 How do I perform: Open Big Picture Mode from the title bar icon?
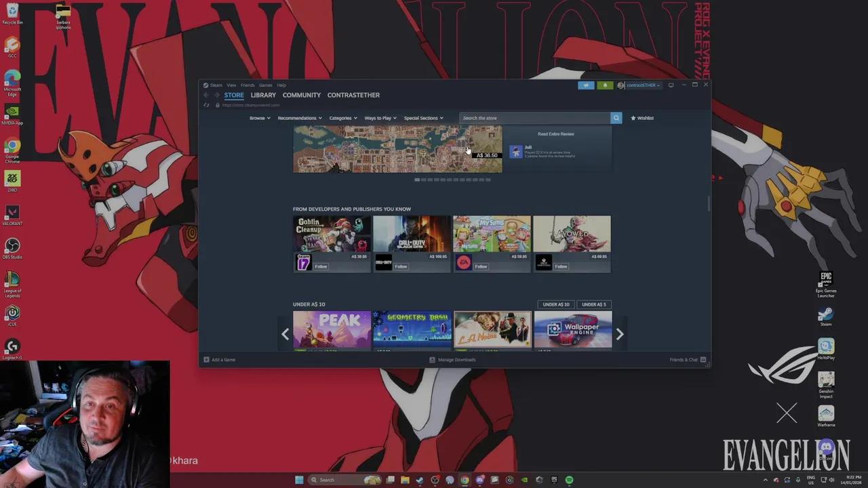click(671, 85)
